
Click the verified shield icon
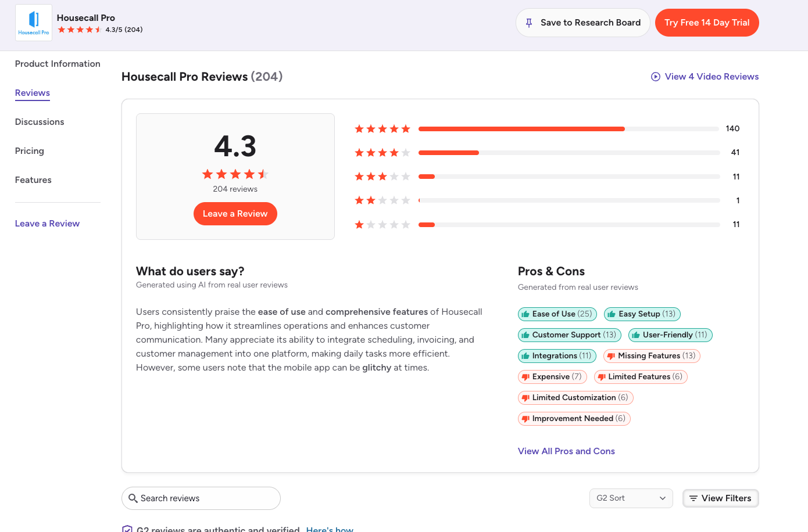pos(127,529)
